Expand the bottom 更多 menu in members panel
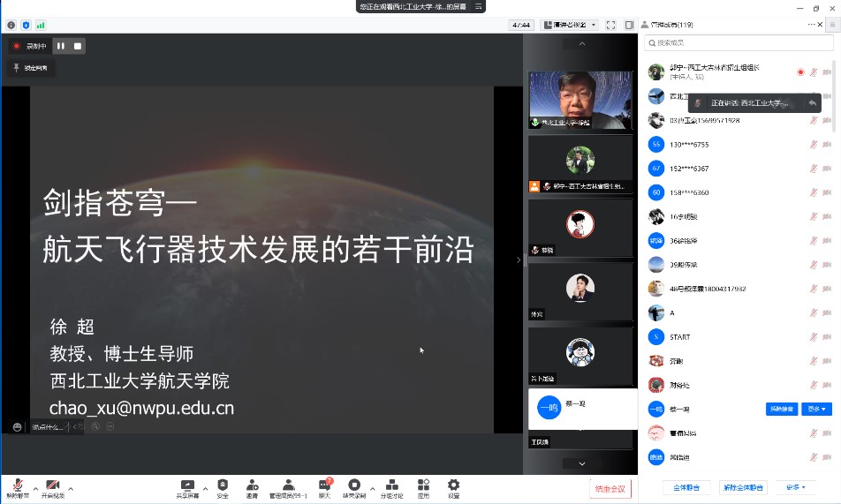 tap(798, 487)
